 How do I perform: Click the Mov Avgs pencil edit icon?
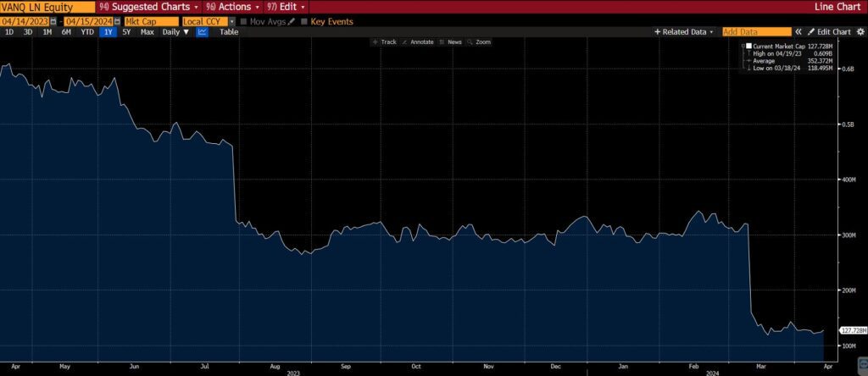(292, 20)
